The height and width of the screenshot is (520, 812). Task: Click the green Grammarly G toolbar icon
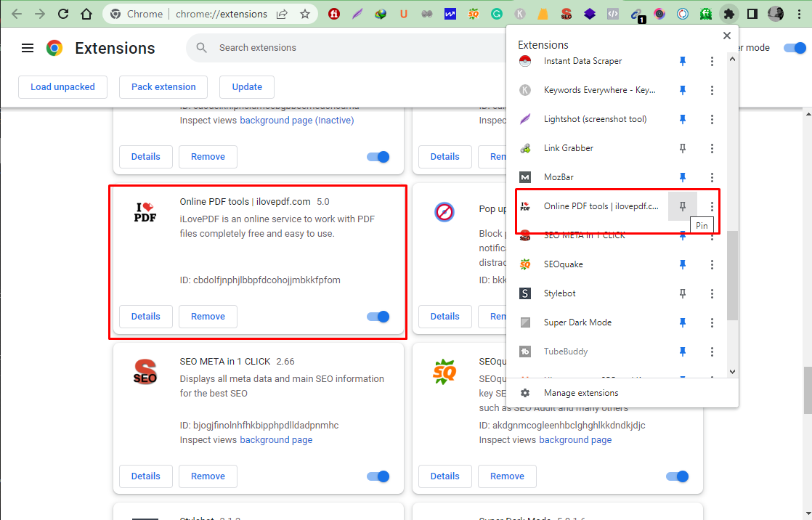point(497,14)
